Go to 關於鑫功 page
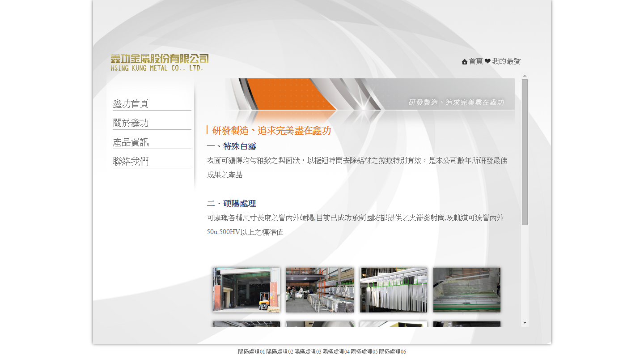The height and width of the screenshot is (359, 644). click(x=131, y=123)
